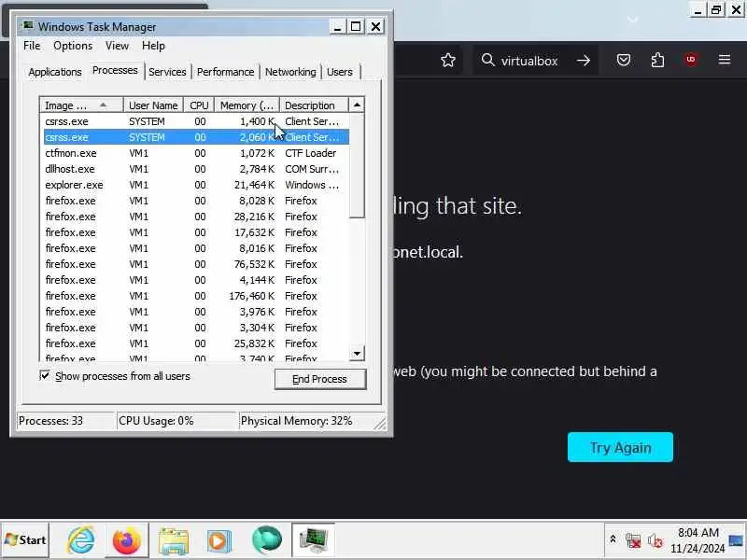This screenshot has height=560, width=747.
Task: Select firefox.exe row using 3,304 K
Action: [196, 328]
